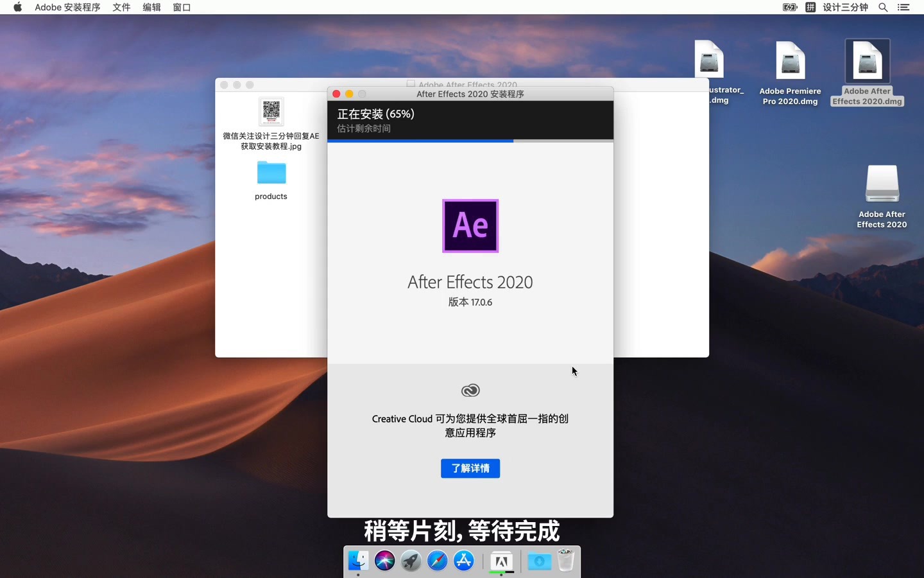Open Launchpad rocket icon in Dock
Screen dimensions: 924x578
coord(411,561)
